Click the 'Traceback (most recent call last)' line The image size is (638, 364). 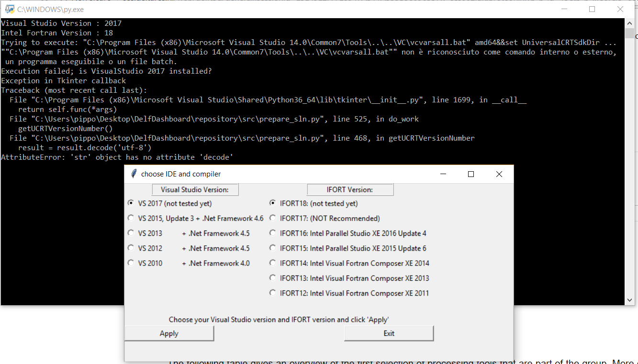pos(74,90)
